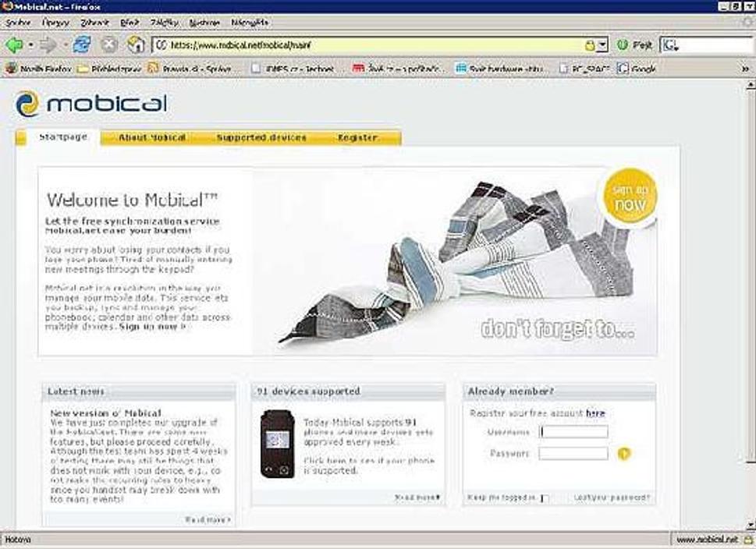Open the Nápověda menu
The image size is (756, 549).
point(249,23)
